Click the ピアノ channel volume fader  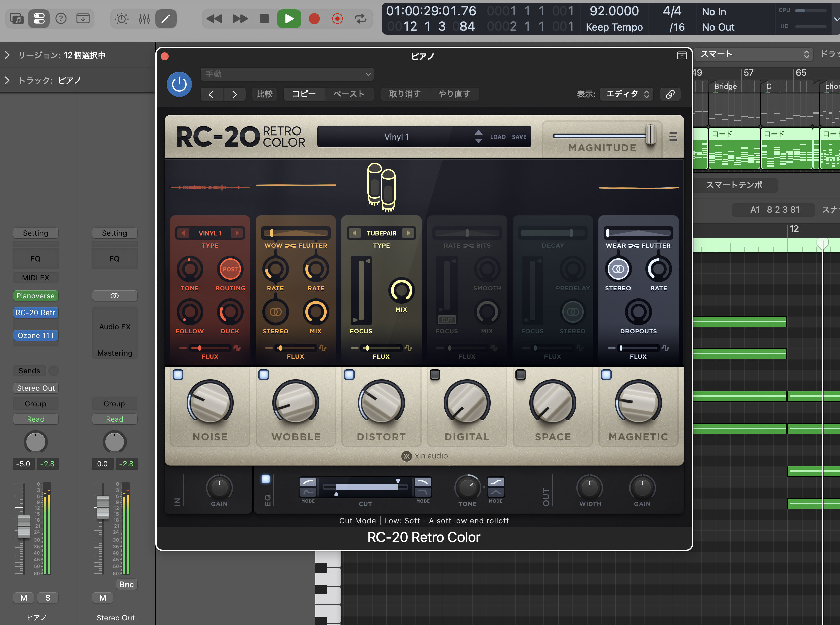(x=24, y=526)
